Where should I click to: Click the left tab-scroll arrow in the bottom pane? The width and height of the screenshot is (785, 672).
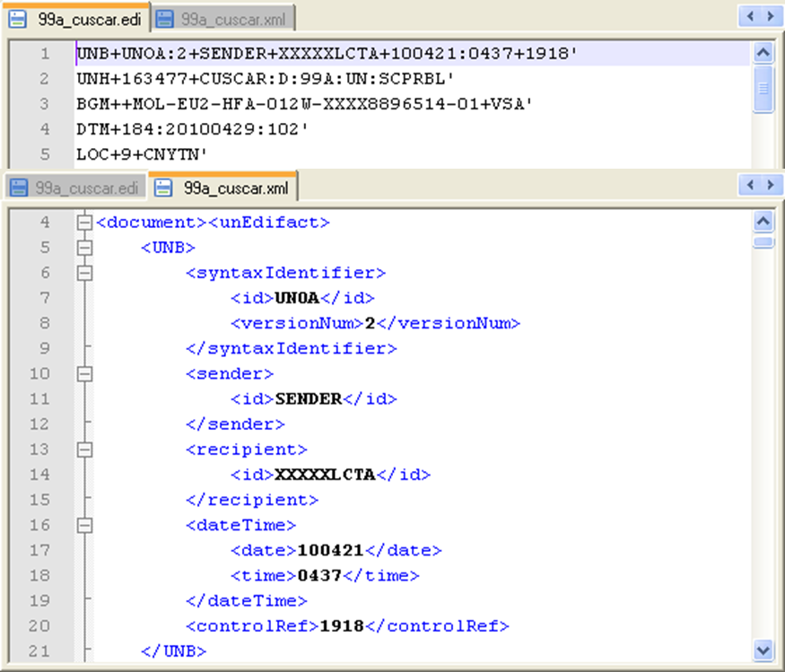[x=752, y=185]
